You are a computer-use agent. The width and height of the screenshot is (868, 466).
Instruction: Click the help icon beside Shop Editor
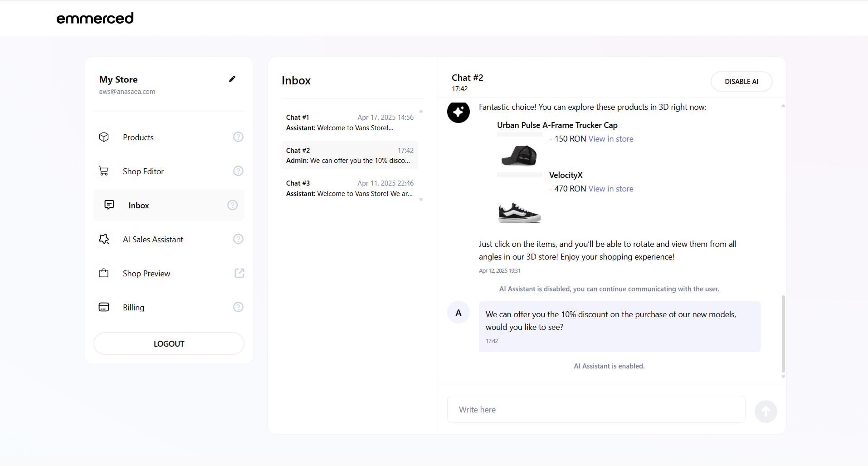point(238,171)
